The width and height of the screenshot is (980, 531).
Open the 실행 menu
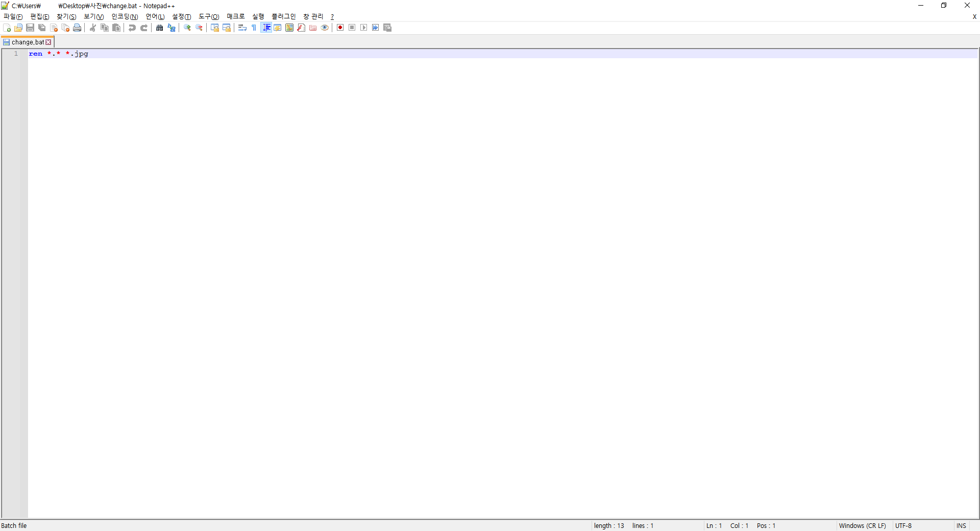(x=258, y=17)
